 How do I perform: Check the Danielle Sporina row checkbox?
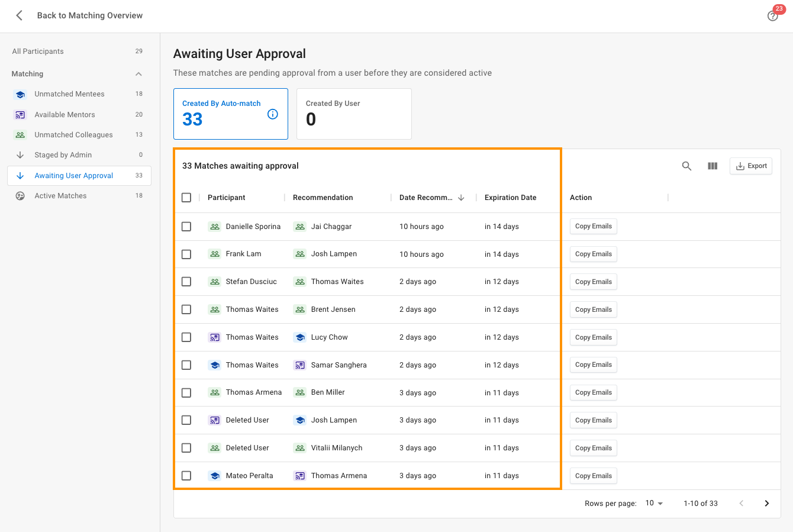point(186,227)
